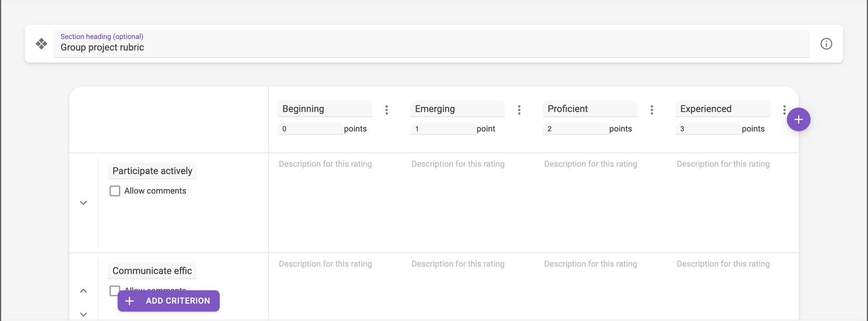Edit the Beginning rating title
868x321 pixels.
(325, 109)
